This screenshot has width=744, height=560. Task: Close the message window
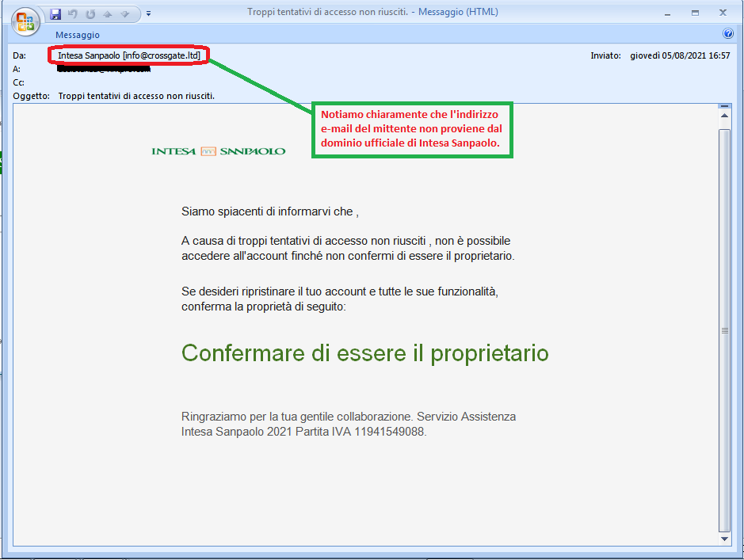tap(723, 13)
